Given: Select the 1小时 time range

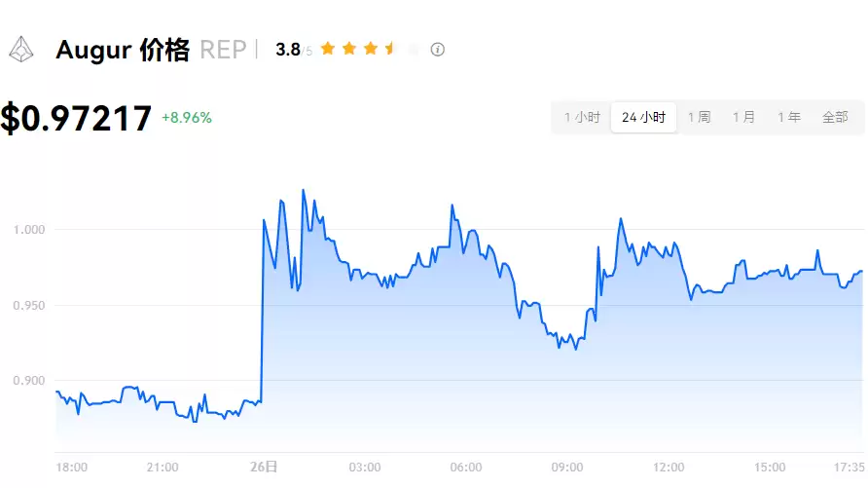Looking at the screenshot, I should tap(582, 117).
